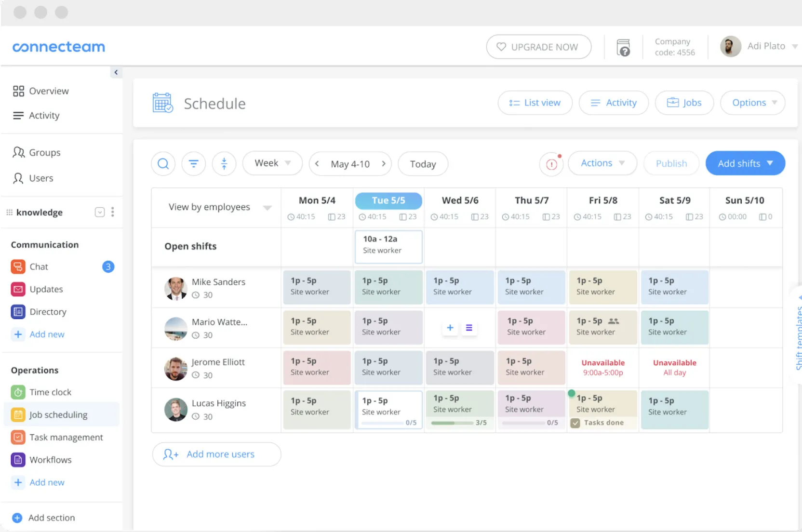Expand the View by employees selector
802x532 pixels.
tap(217, 207)
